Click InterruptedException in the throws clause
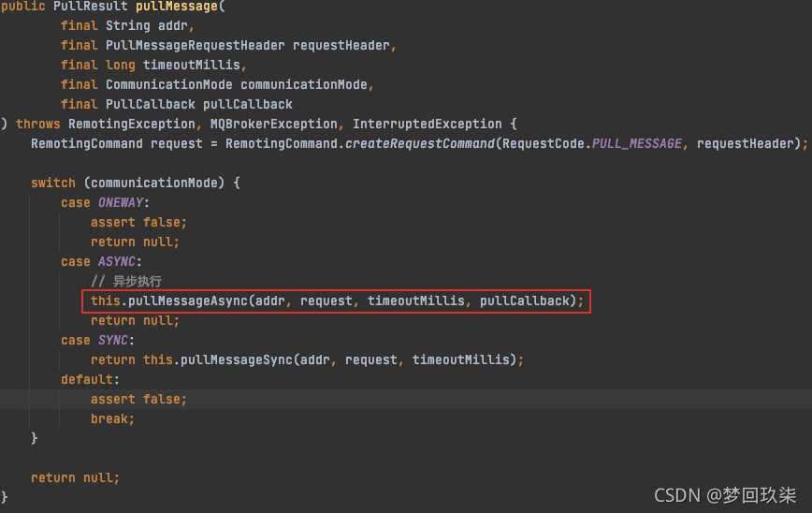812x513 pixels. coord(427,124)
